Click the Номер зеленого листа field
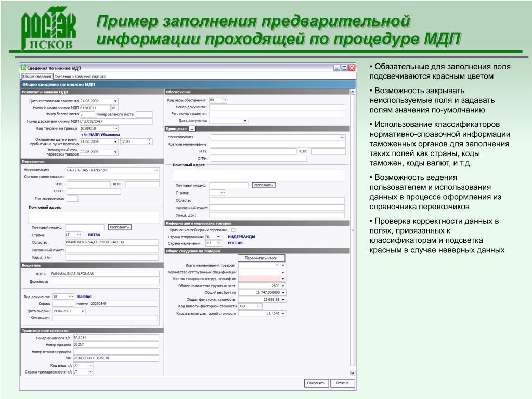 click(144, 114)
